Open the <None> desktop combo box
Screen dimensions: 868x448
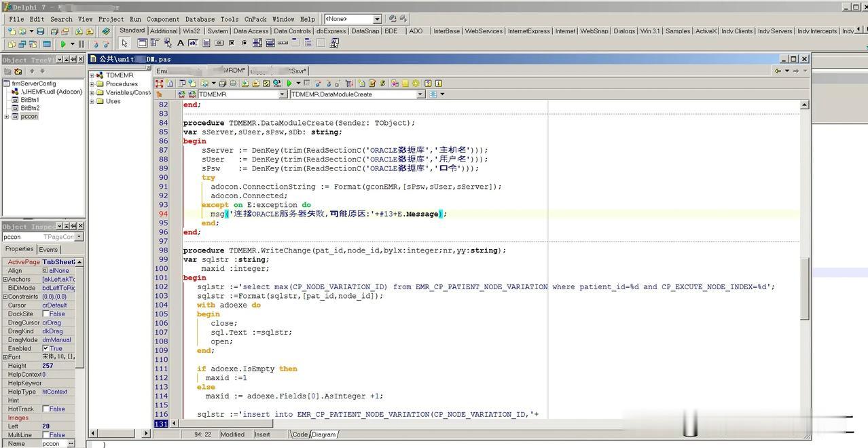coord(377,19)
